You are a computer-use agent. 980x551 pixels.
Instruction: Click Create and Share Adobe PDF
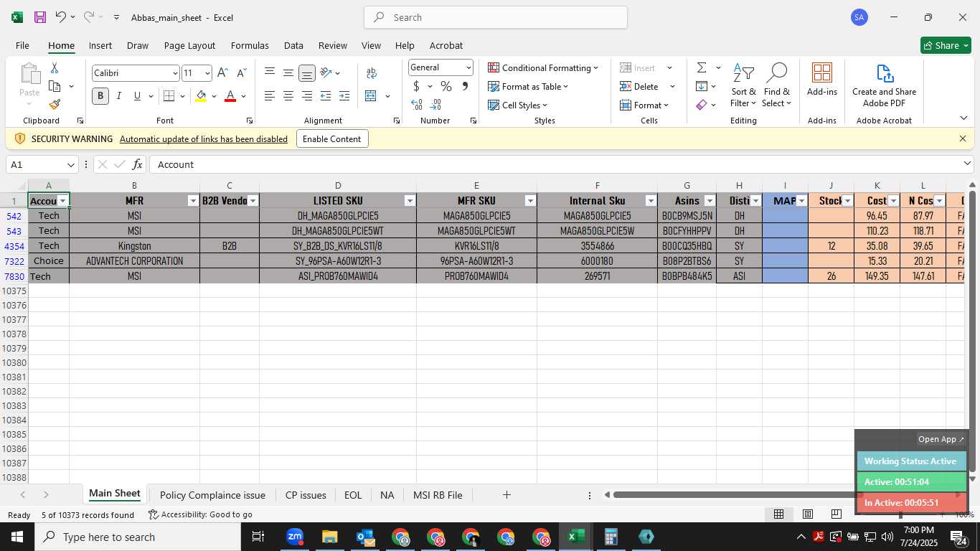[x=884, y=85]
